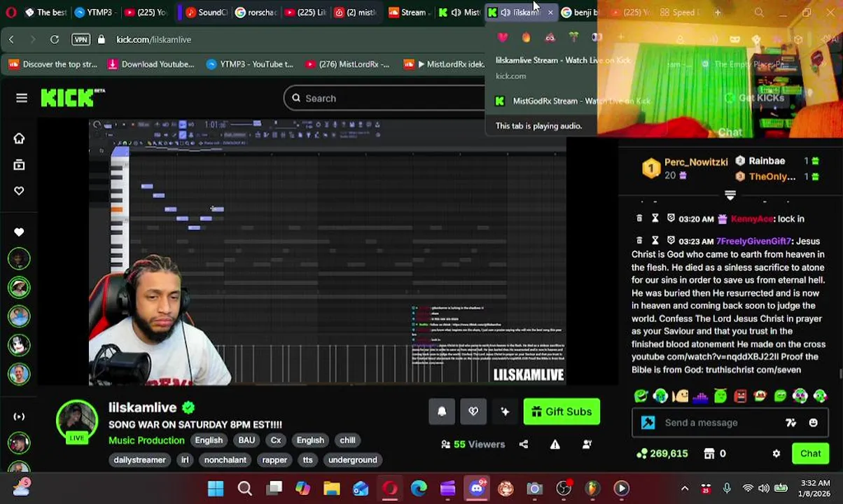Open lilskamlive profile avatar with LIVE badge
Viewport: 843px width, 504px height.
[x=76, y=421]
